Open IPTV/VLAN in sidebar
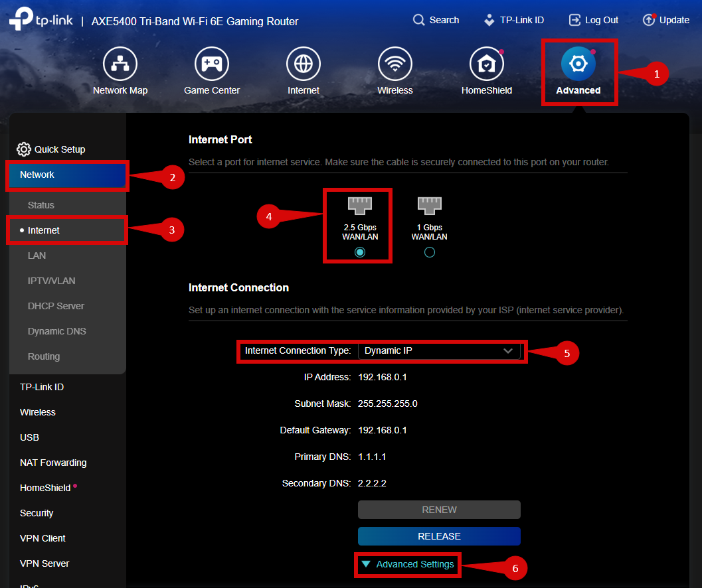 52,281
